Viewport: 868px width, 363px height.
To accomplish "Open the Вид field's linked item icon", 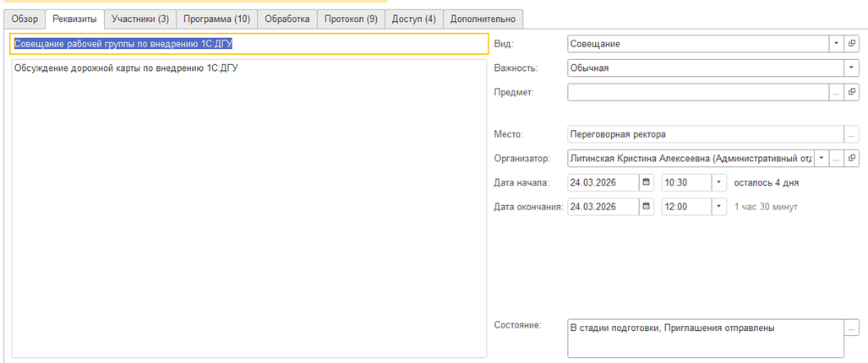I will tap(852, 44).
